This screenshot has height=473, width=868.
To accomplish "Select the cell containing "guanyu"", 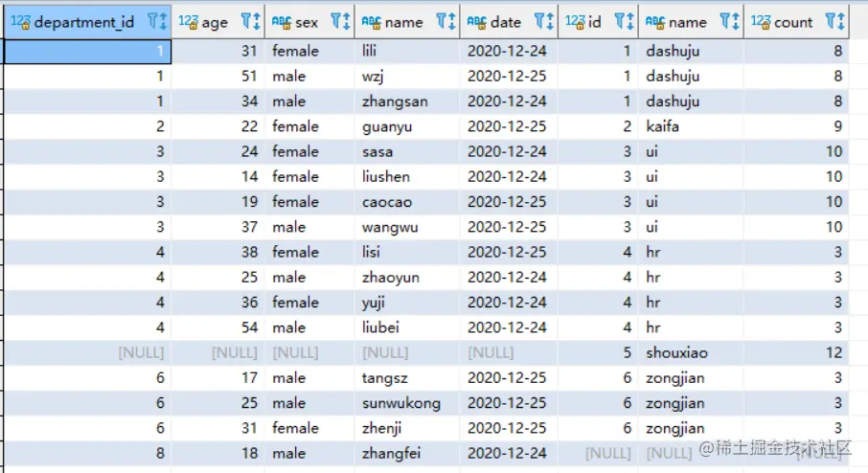I will click(x=407, y=126).
